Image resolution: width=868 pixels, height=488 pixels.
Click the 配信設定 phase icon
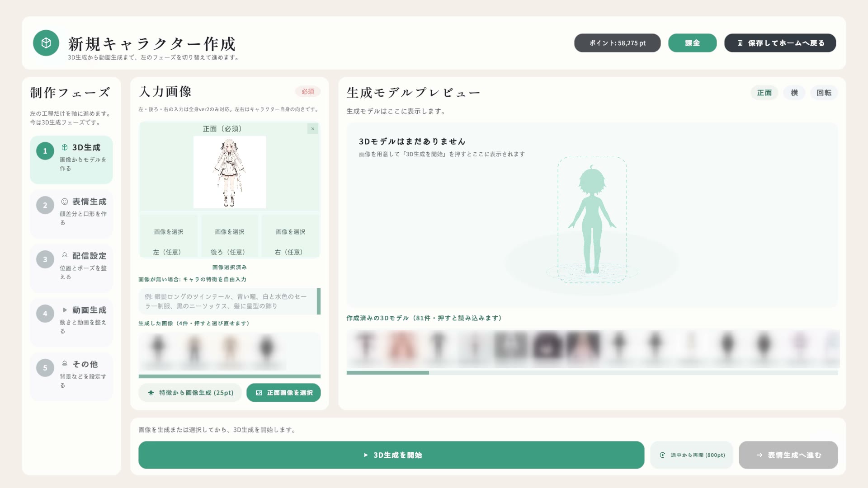[65, 255]
